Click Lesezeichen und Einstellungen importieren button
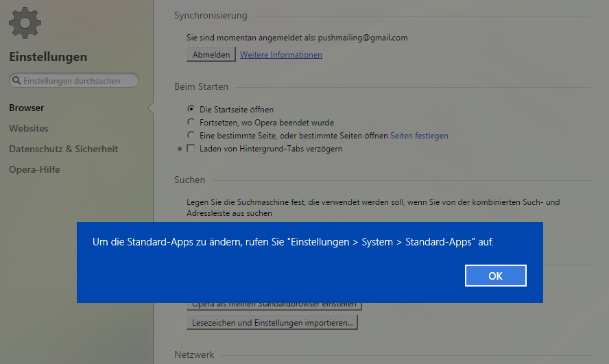Image resolution: width=609 pixels, height=364 pixels. pyautogui.click(x=272, y=322)
